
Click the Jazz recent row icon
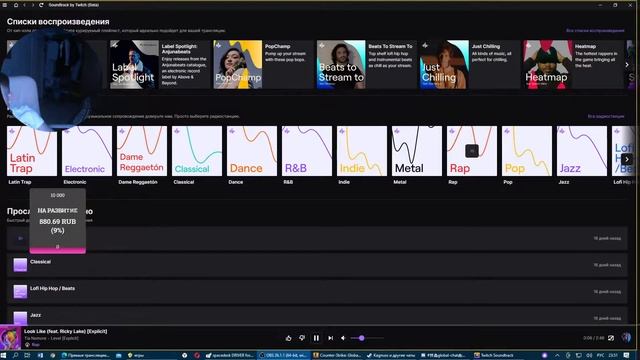(x=20, y=318)
